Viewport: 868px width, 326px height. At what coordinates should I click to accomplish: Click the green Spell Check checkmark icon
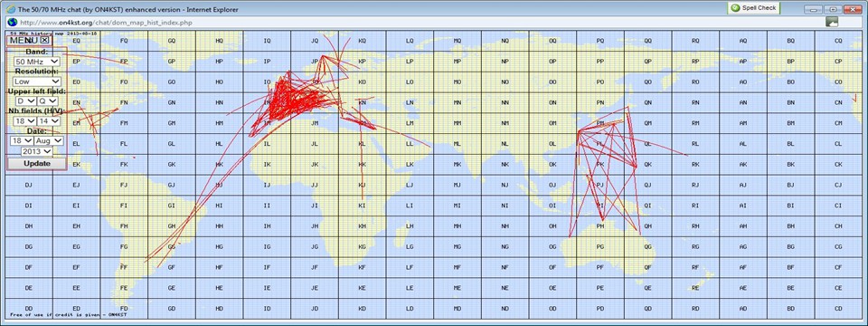pyautogui.click(x=735, y=8)
